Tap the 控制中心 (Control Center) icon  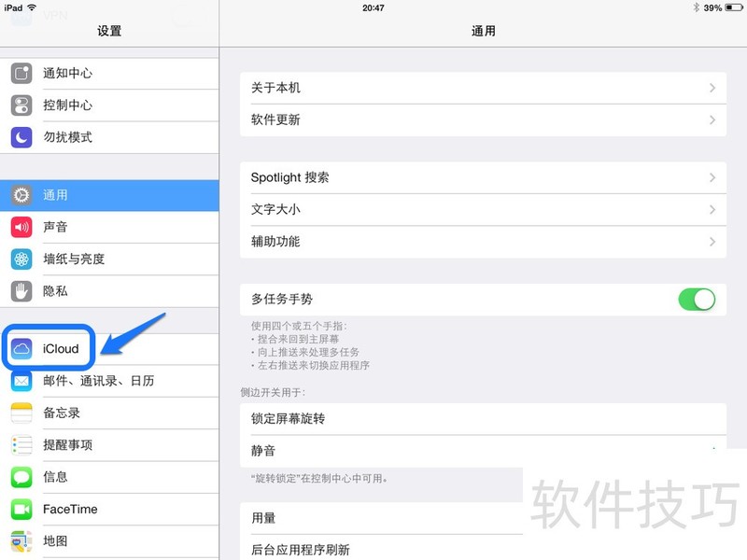21,105
